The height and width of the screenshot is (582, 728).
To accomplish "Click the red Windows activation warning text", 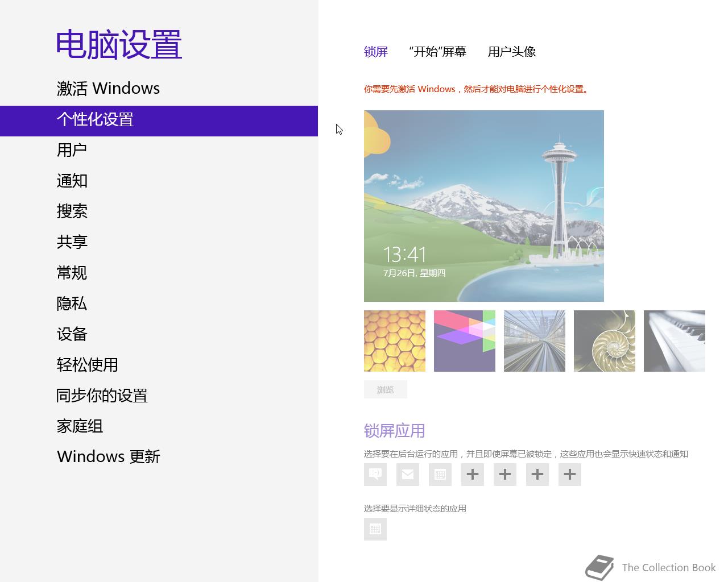I will pyautogui.click(x=477, y=89).
